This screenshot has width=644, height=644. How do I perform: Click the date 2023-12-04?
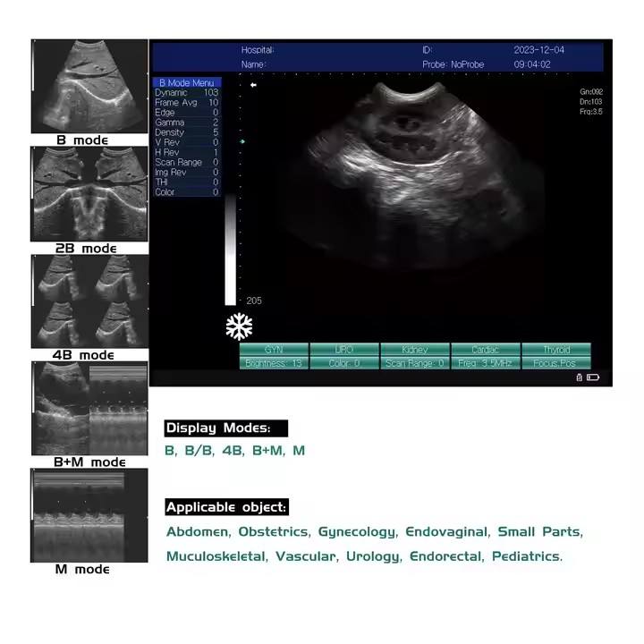pos(538,50)
